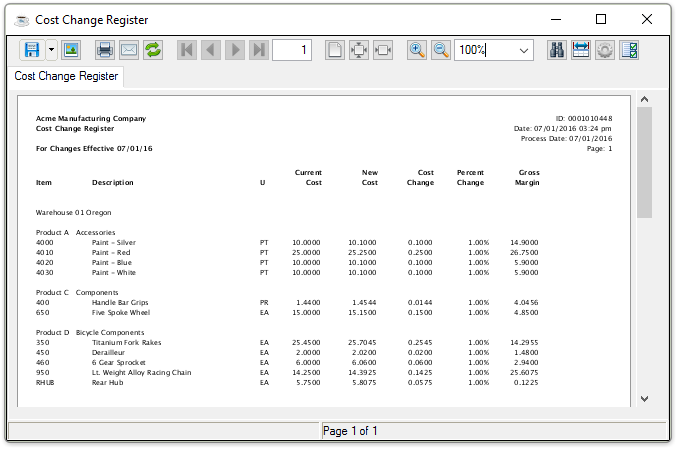The width and height of the screenshot is (680, 451).
Task: Open Find with the binoculars icon
Action: [557, 50]
